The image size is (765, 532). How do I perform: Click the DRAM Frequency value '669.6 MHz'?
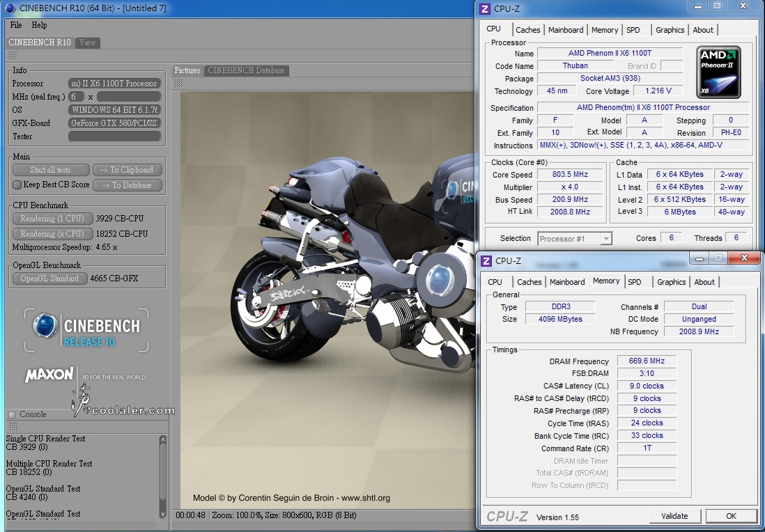pyautogui.click(x=647, y=361)
